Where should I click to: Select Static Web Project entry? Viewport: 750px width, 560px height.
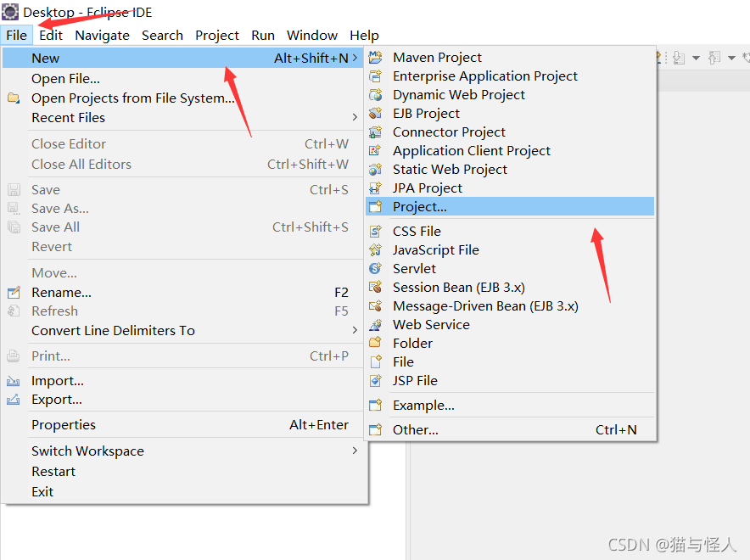tap(510, 170)
